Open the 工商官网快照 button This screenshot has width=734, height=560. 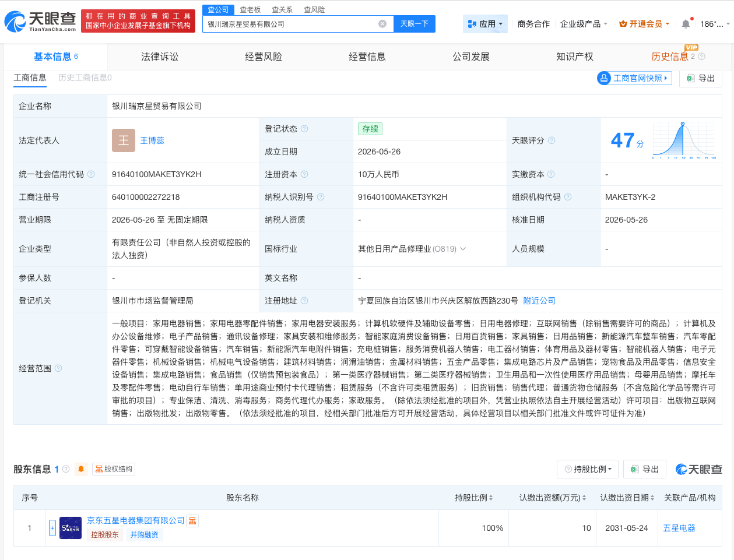pyautogui.click(x=634, y=78)
